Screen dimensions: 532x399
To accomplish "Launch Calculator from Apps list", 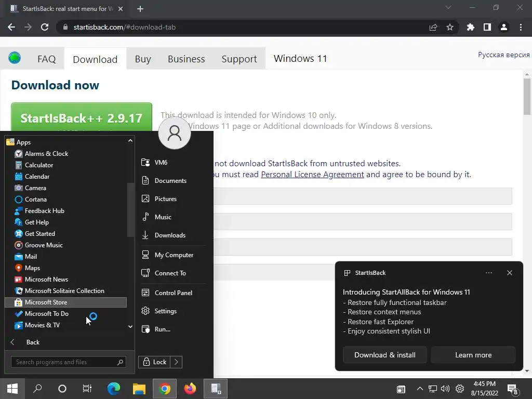I will pos(34,165).
